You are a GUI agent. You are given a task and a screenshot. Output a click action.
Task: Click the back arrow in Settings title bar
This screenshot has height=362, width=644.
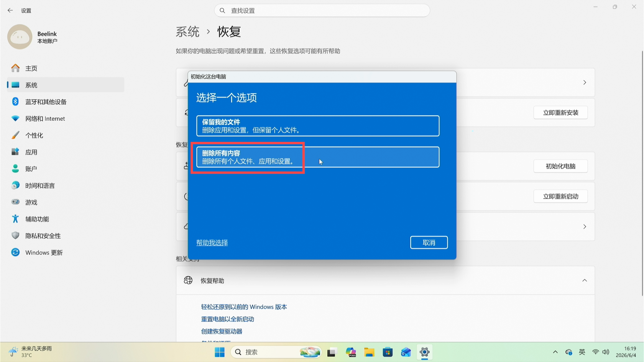coord(10,10)
